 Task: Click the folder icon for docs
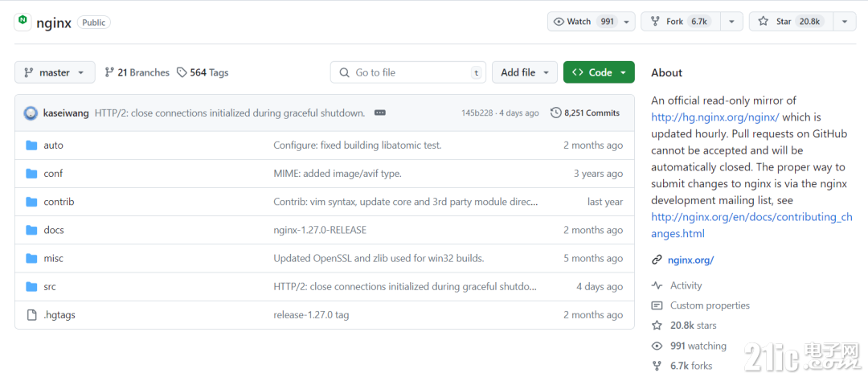(31, 230)
